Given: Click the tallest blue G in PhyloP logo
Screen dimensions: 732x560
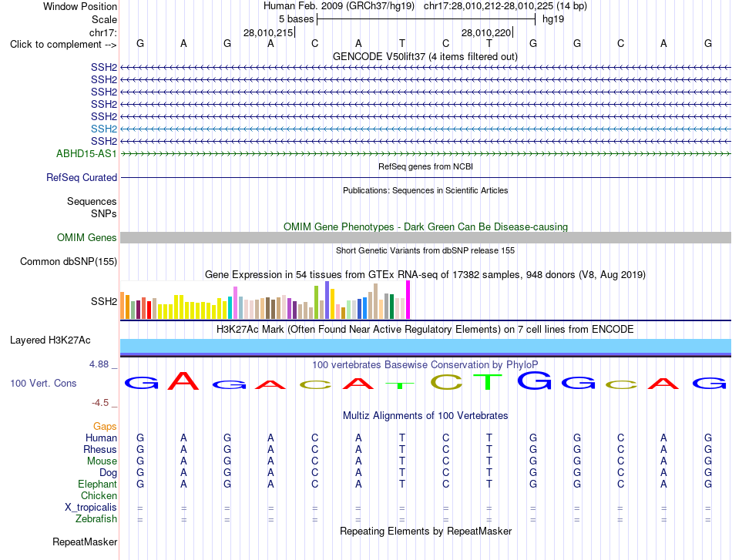Looking at the screenshot, I should coord(534,381).
